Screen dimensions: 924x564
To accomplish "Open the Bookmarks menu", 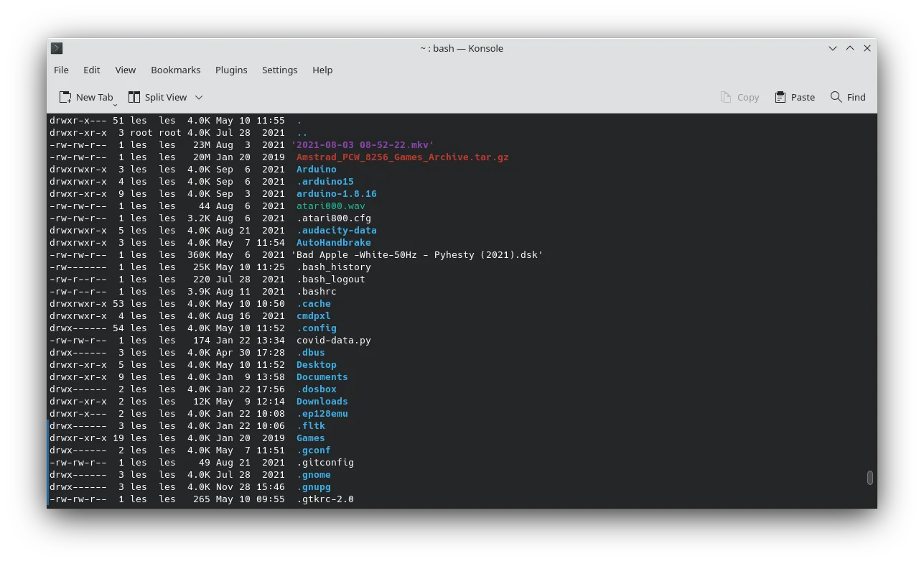I will click(175, 70).
